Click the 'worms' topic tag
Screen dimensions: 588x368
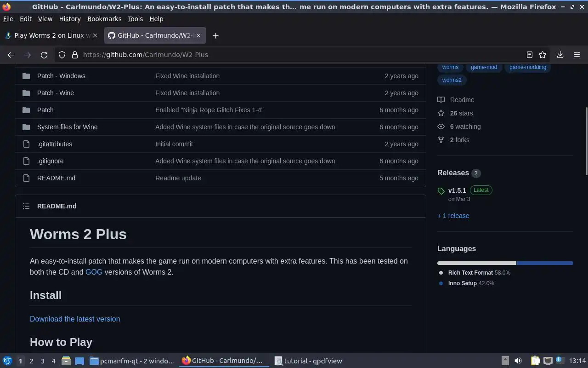click(x=450, y=67)
